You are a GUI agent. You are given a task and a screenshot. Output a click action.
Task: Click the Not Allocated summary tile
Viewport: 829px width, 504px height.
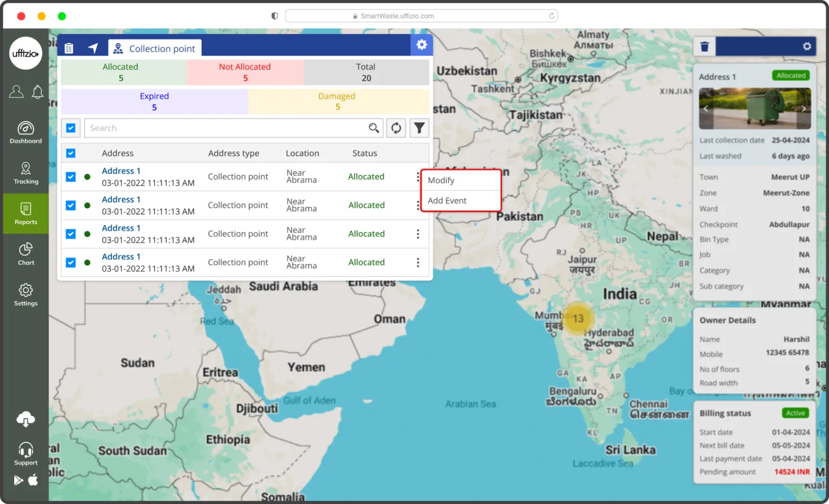[245, 72]
